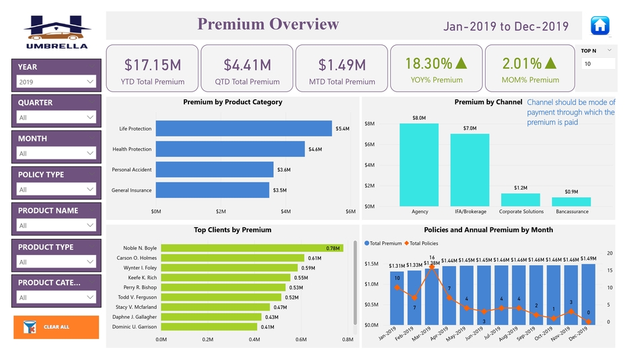The width and height of the screenshot is (629, 364).
Task: Select the Agency channel bar
Action: coord(419,165)
